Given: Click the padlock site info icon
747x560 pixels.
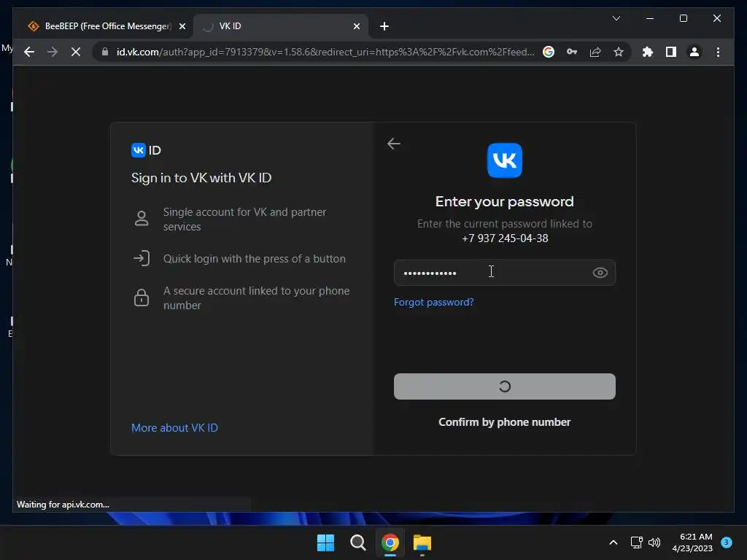Looking at the screenshot, I should pos(105,52).
